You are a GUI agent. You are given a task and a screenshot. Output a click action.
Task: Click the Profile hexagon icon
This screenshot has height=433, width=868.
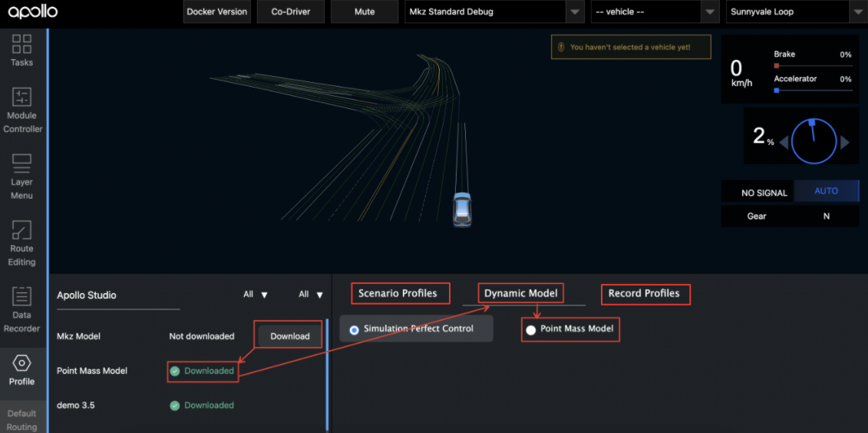pyautogui.click(x=21, y=362)
